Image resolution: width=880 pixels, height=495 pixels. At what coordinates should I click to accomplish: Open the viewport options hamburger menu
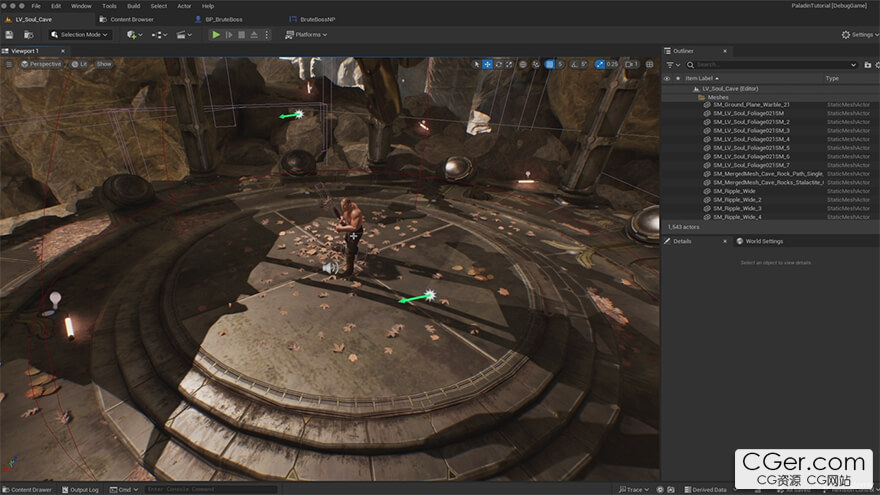click(9, 65)
